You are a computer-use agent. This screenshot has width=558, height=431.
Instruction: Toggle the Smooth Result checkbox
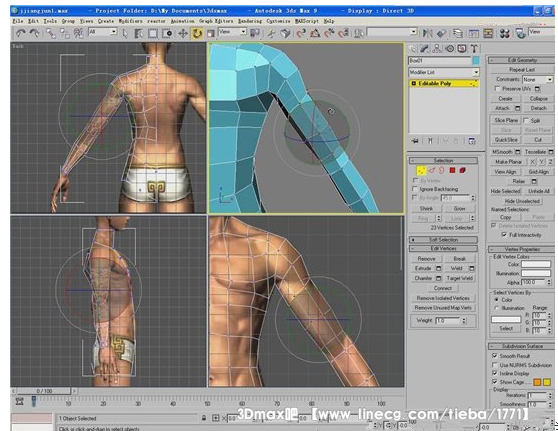click(494, 356)
